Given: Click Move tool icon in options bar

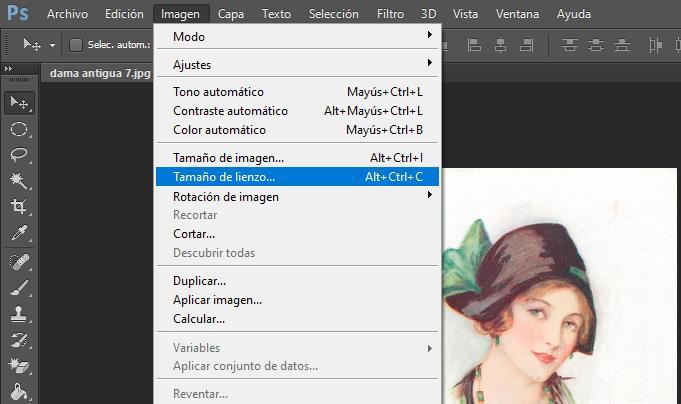Looking at the screenshot, I should 32,44.
